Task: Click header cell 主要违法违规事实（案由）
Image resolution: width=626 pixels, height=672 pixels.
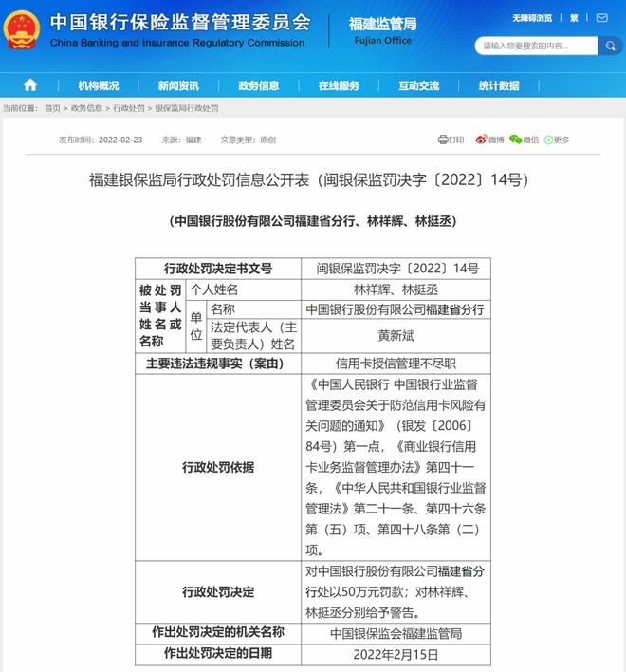Action: tap(218, 364)
